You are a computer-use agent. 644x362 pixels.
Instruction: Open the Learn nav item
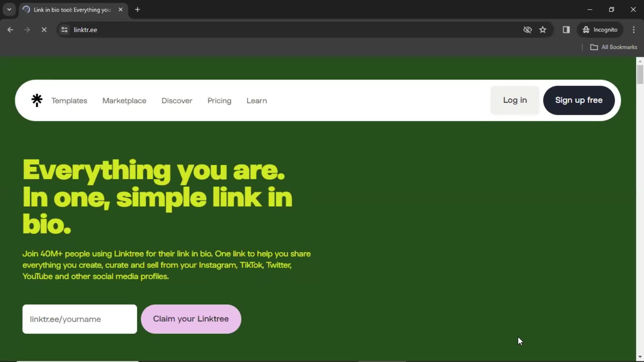click(x=257, y=101)
